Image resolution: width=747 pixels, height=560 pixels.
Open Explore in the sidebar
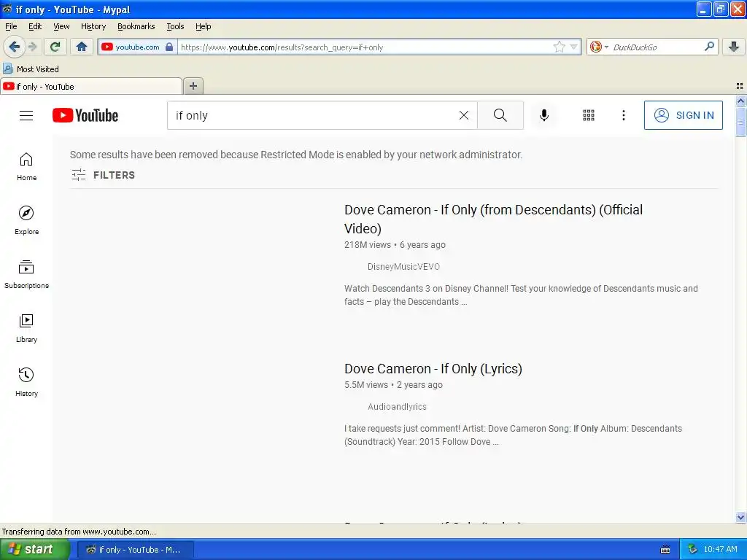coord(26,220)
